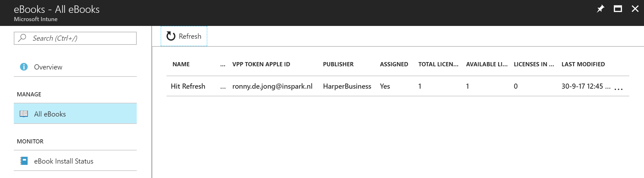
Task: Close the eBooks blade
Action: pyautogui.click(x=635, y=9)
